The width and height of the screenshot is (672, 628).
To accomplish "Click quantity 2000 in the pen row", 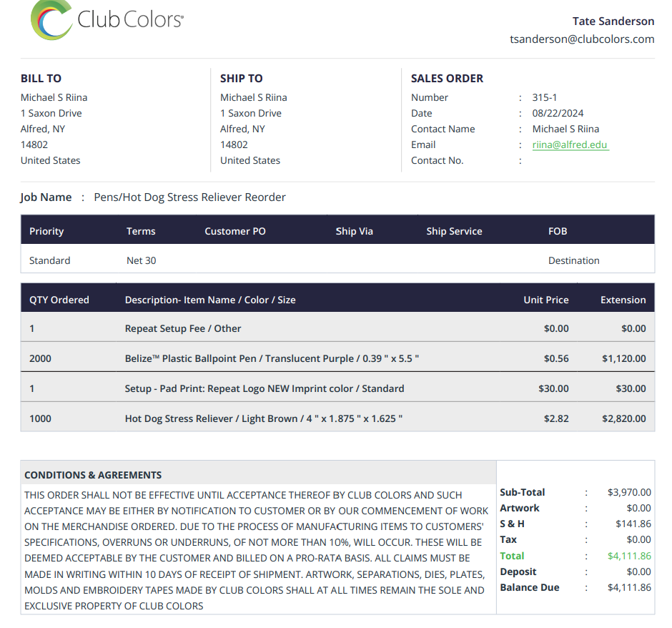I will pos(40,359).
